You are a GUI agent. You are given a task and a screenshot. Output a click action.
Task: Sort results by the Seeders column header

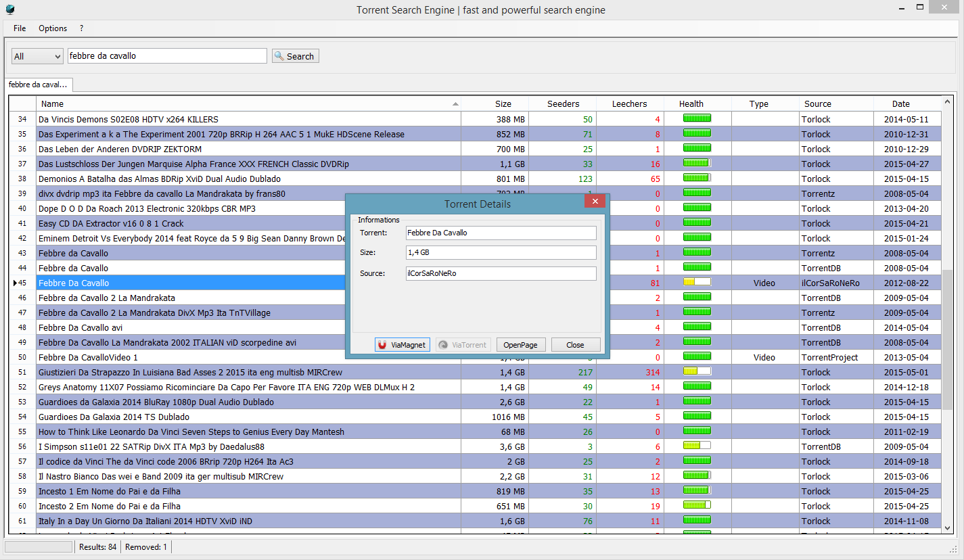click(x=563, y=104)
